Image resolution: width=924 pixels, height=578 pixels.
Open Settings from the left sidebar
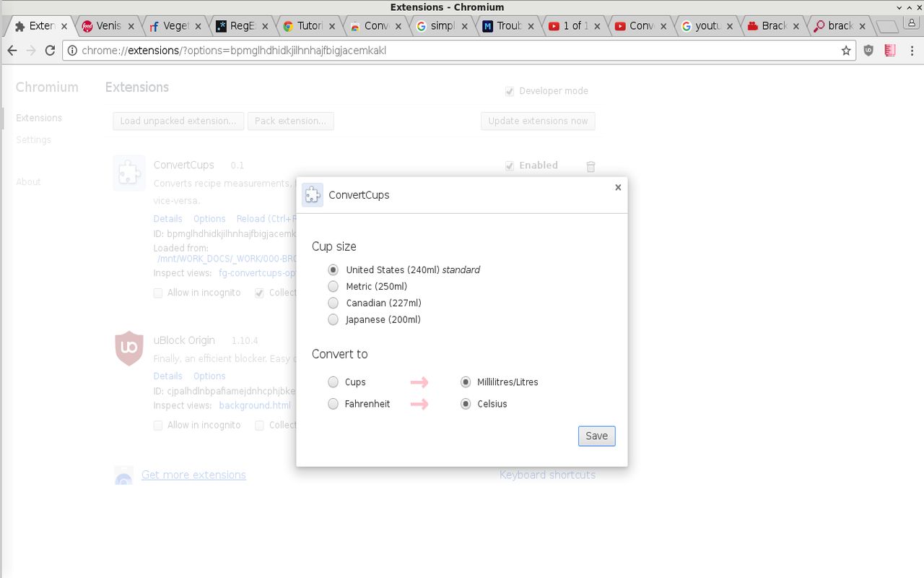[33, 139]
